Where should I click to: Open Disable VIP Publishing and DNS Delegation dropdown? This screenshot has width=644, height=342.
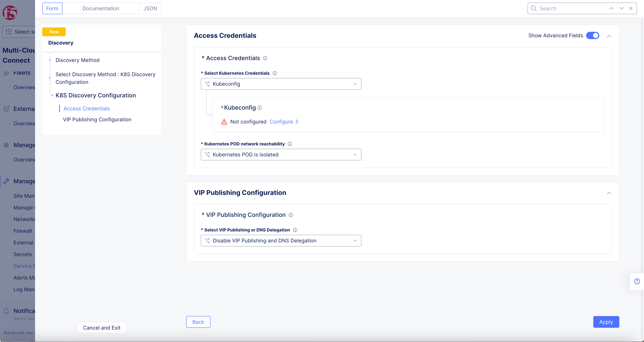[x=281, y=241]
